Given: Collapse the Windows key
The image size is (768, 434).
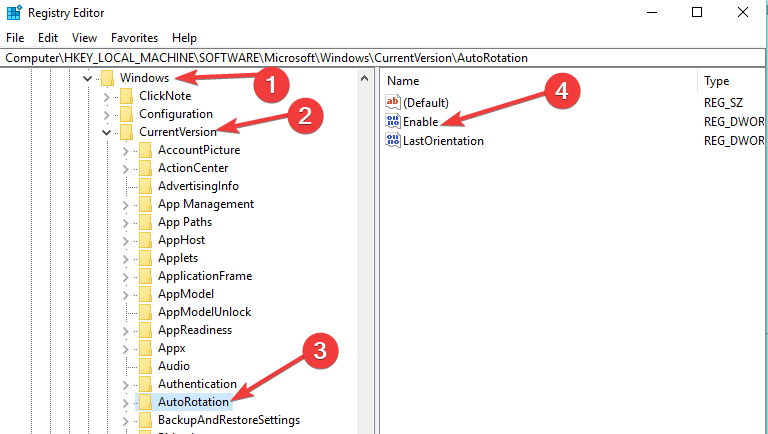Looking at the screenshot, I should click(87, 78).
